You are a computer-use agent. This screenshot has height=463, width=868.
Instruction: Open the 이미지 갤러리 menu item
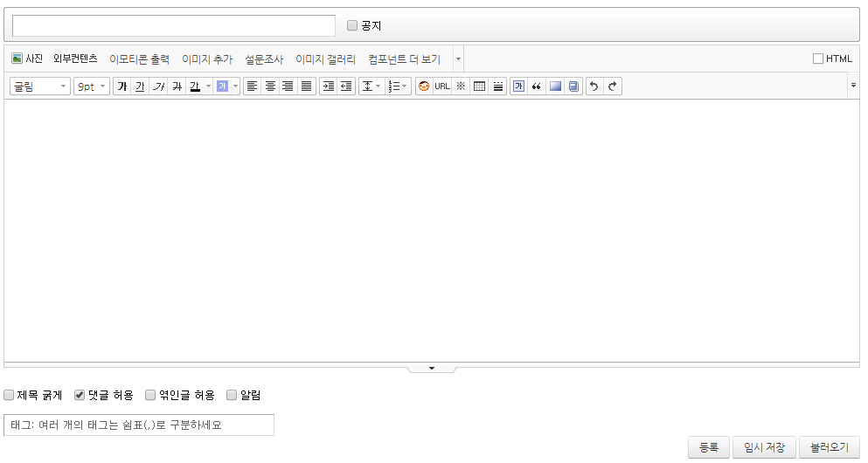pyautogui.click(x=325, y=59)
